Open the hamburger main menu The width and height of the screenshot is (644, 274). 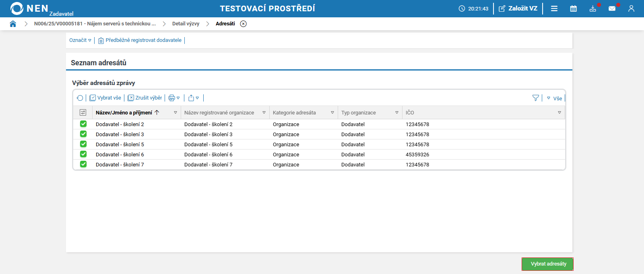click(554, 8)
